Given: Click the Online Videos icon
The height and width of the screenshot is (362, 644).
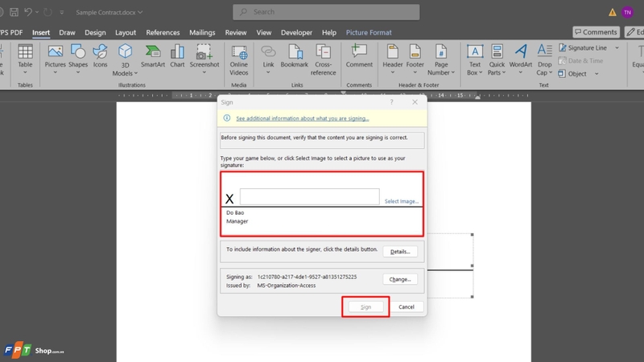Looking at the screenshot, I should pyautogui.click(x=238, y=60).
